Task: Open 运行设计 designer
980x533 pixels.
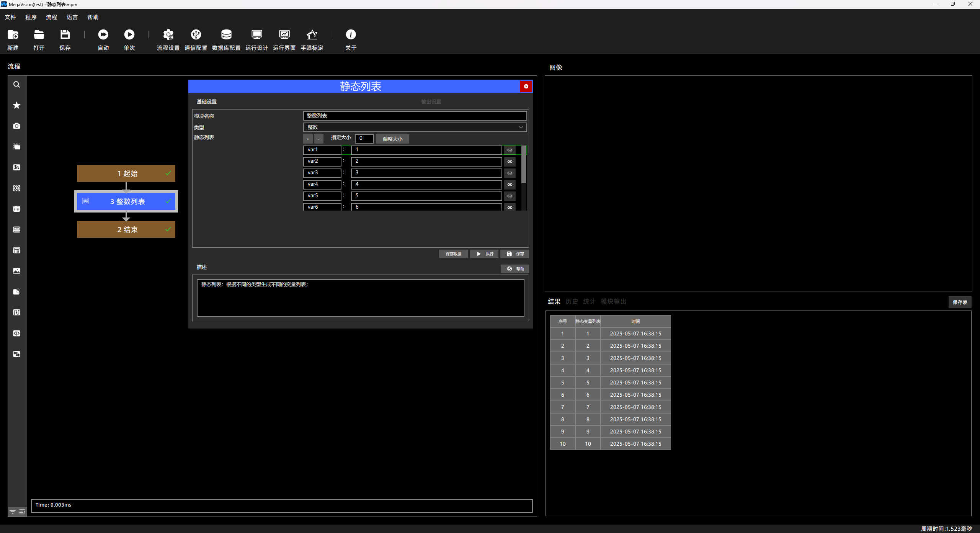Action: point(257,39)
